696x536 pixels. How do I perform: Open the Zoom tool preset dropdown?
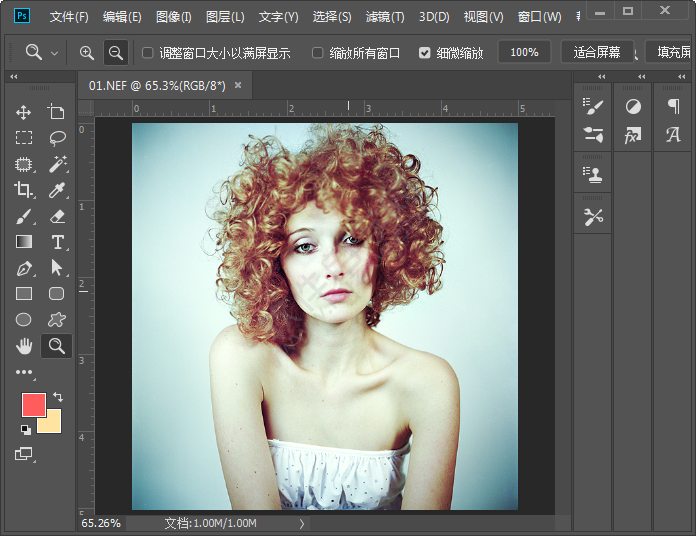coord(54,53)
